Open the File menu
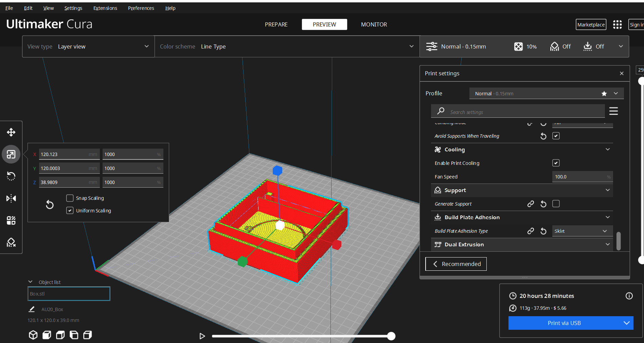 click(9, 8)
